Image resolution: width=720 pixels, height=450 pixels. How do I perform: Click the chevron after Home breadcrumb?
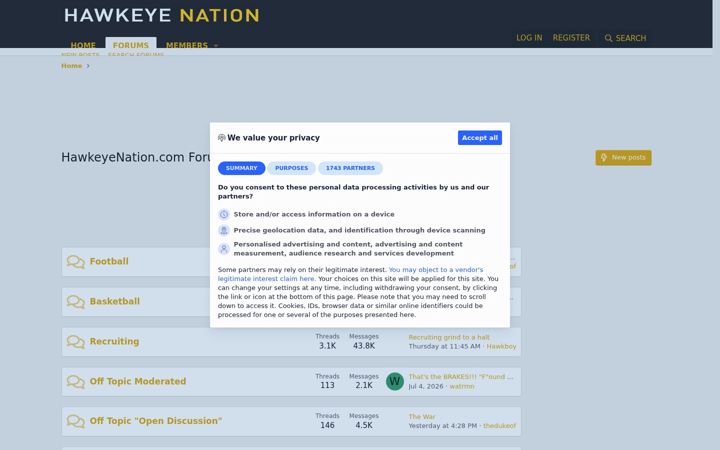click(88, 66)
